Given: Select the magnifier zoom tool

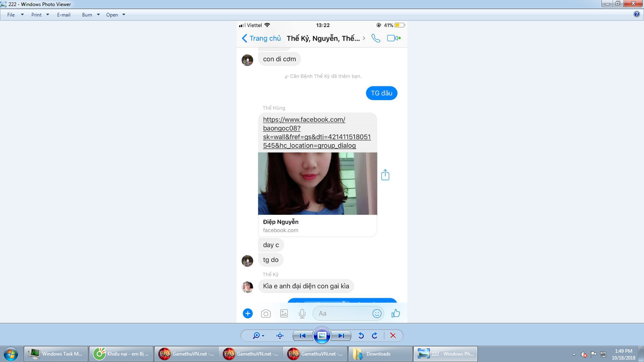Looking at the screenshot, I should (x=256, y=335).
